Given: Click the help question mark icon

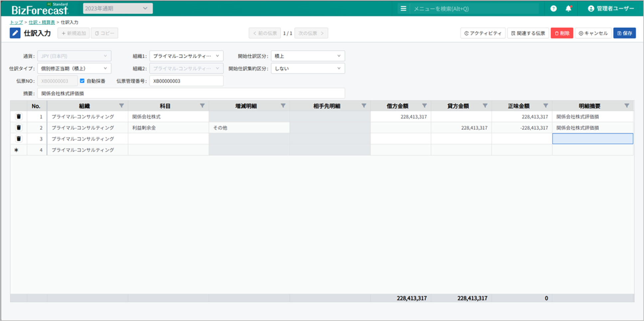Looking at the screenshot, I should 553,9.
